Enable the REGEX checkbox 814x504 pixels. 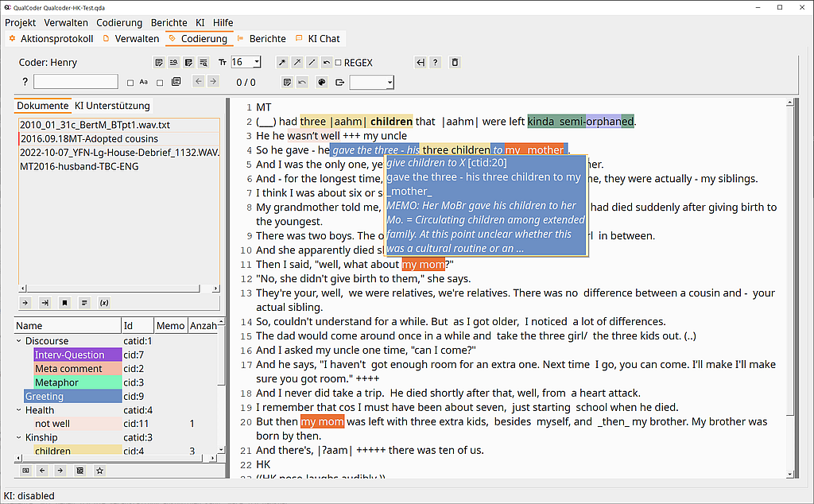point(339,63)
